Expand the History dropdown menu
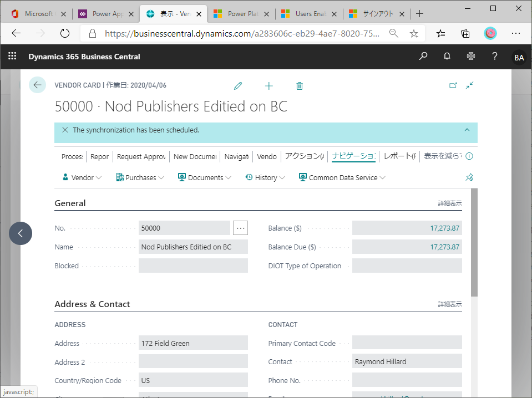Image resolution: width=532 pixels, height=398 pixels. click(x=265, y=177)
